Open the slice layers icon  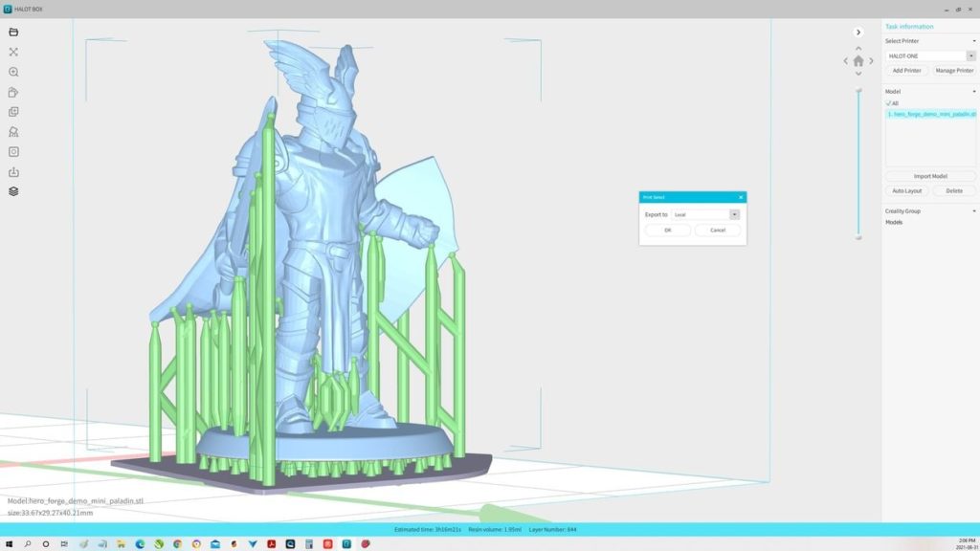13,191
